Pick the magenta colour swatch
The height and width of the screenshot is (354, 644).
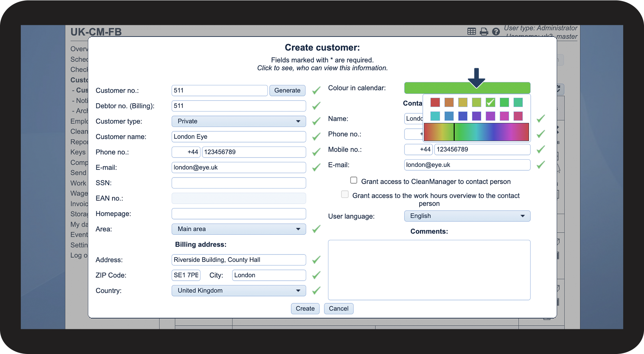click(504, 116)
